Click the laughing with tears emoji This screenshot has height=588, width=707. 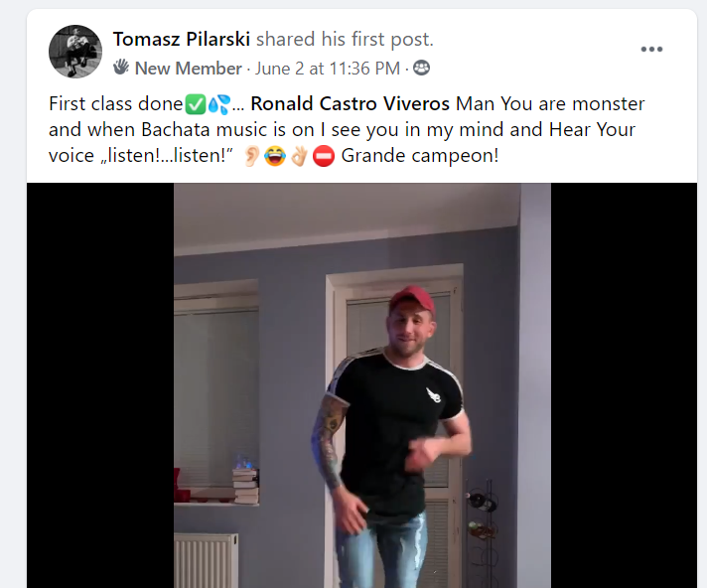(x=275, y=156)
